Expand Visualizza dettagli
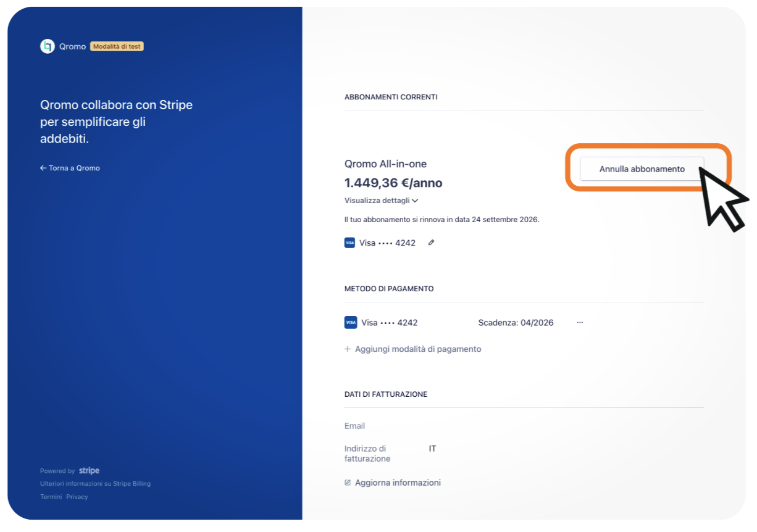Viewport: 757px width, 532px height. coord(382,201)
